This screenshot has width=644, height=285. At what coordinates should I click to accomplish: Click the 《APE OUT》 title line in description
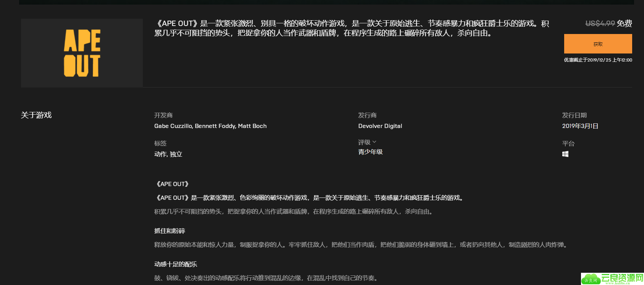173,184
